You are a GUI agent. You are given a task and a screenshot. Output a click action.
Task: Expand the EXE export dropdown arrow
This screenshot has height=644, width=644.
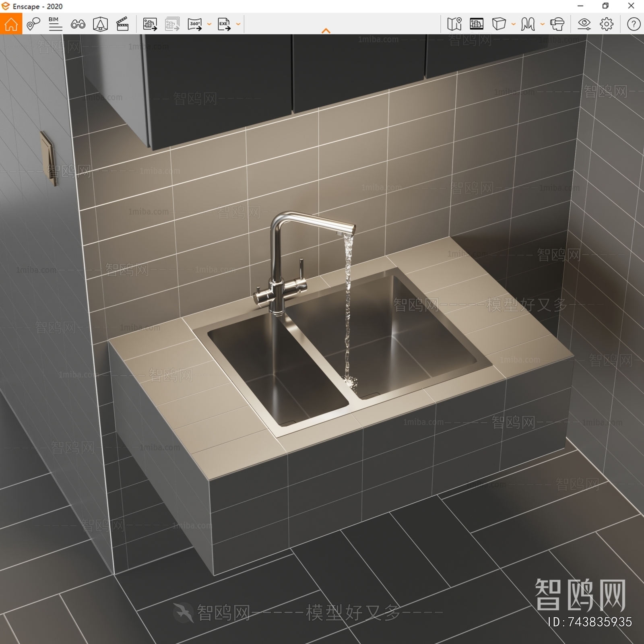pos(238,24)
